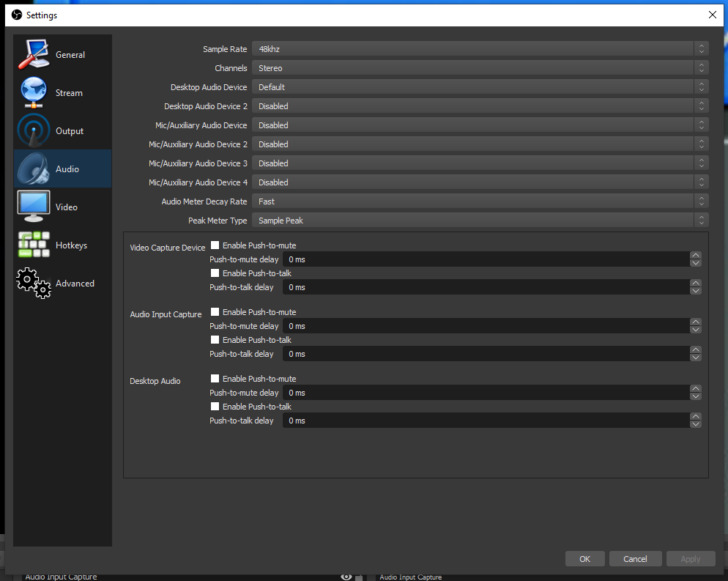Open the Channels dropdown
728x581 pixels.
[x=480, y=68]
